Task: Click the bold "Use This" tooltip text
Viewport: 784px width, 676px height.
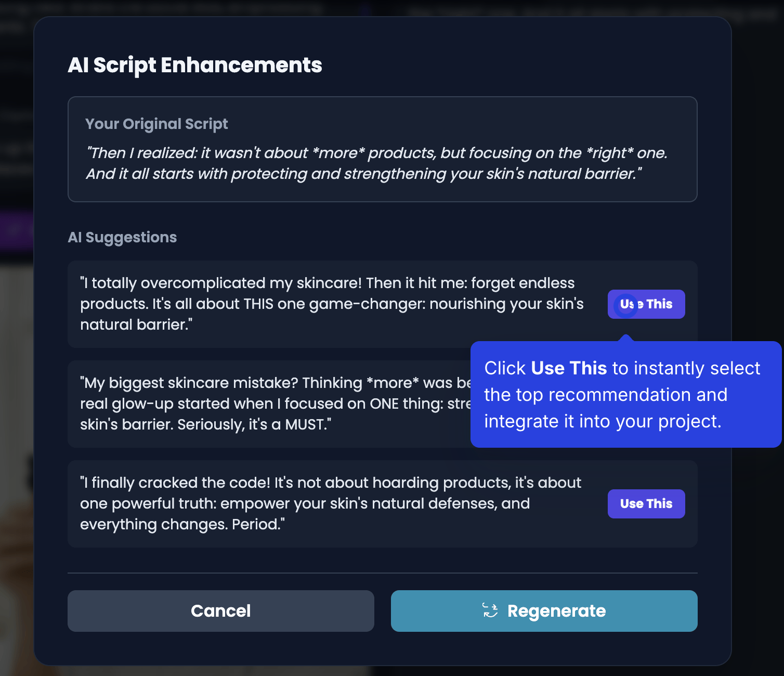Action: 569,368
